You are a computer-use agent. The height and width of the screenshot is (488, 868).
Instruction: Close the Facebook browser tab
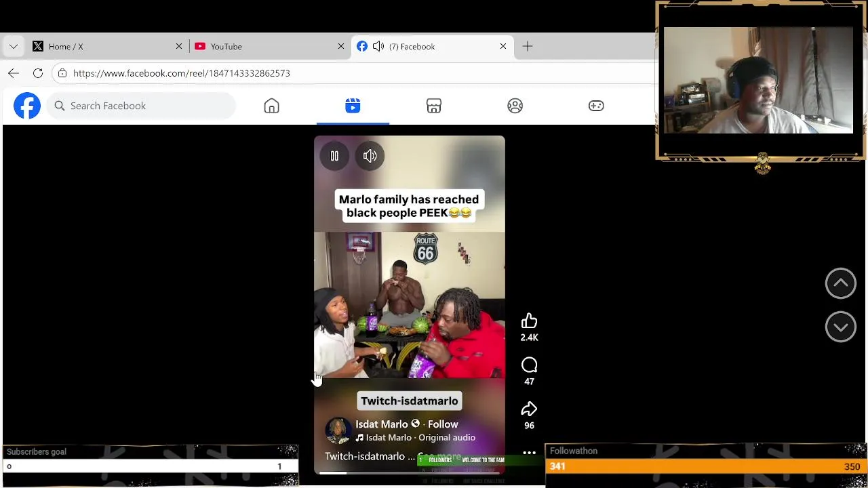pos(503,46)
